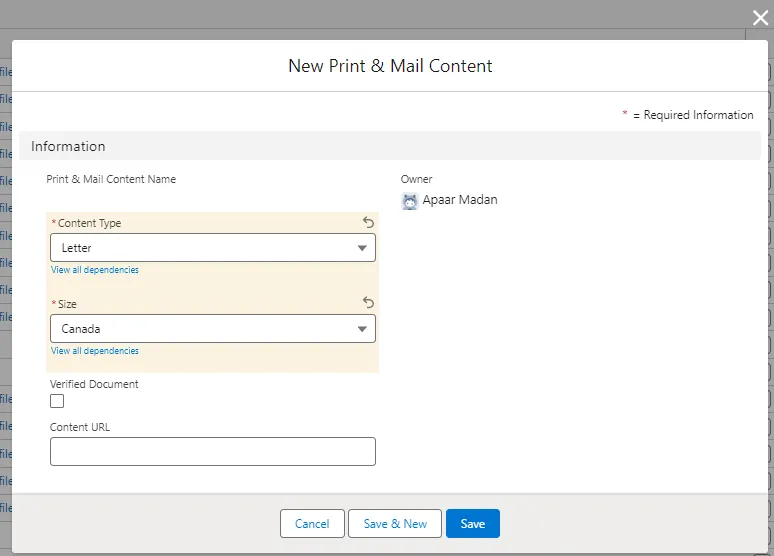Focus the Content URL input field
This screenshot has width=774, height=556.
pyautogui.click(x=212, y=451)
